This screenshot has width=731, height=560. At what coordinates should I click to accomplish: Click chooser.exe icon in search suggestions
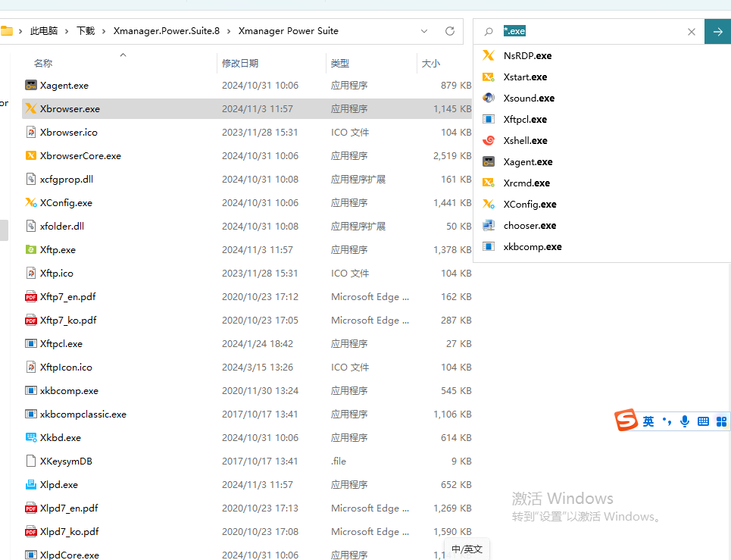(488, 226)
